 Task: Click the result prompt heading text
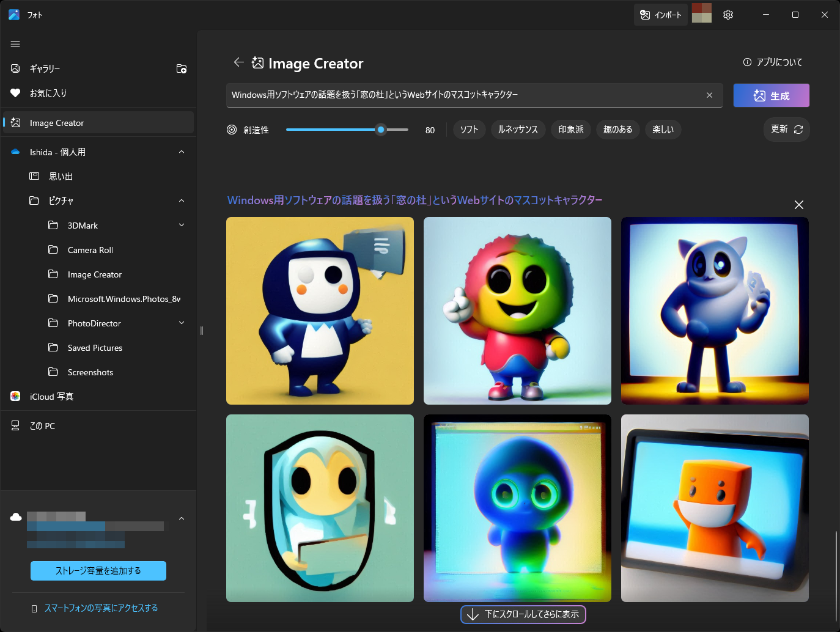click(414, 200)
